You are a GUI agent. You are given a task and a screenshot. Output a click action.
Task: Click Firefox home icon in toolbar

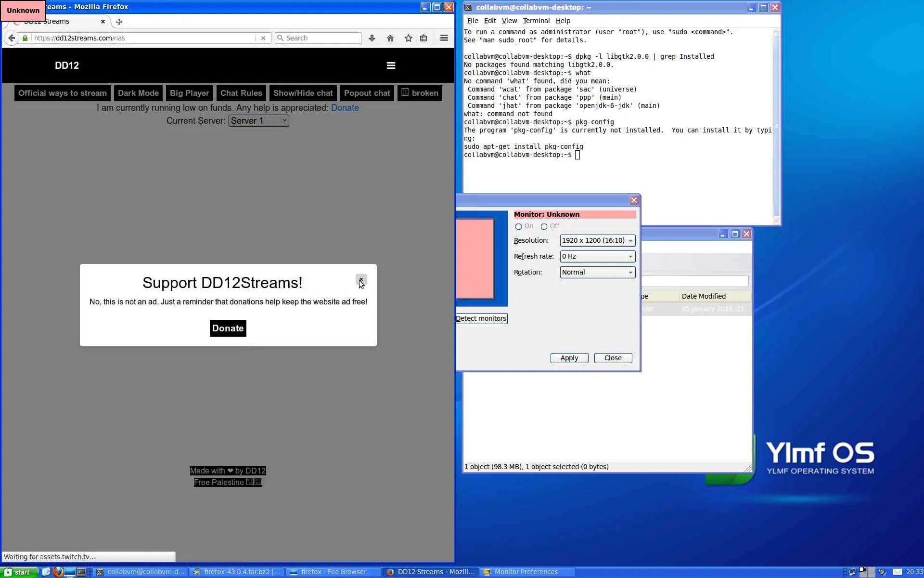pyautogui.click(x=390, y=38)
